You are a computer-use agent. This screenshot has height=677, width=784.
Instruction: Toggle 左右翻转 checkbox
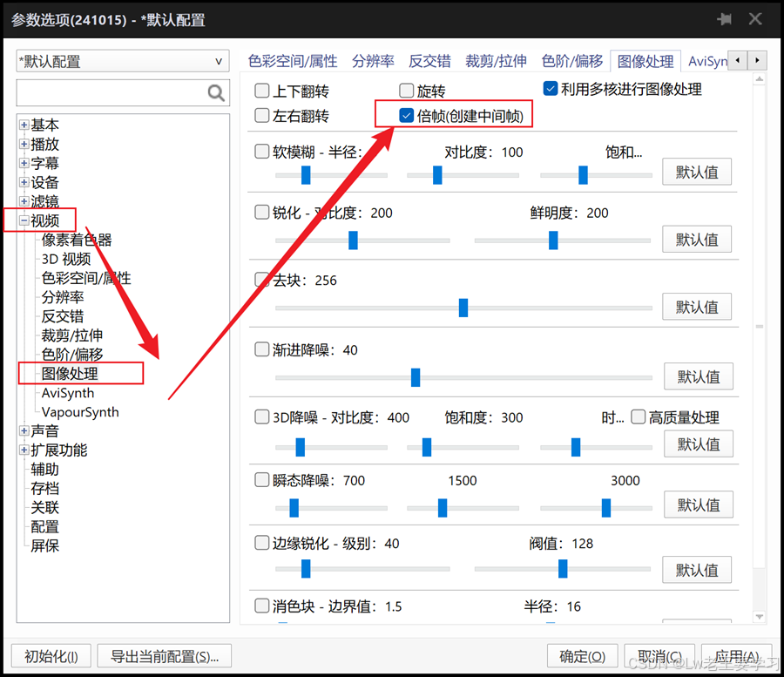pos(262,116)
